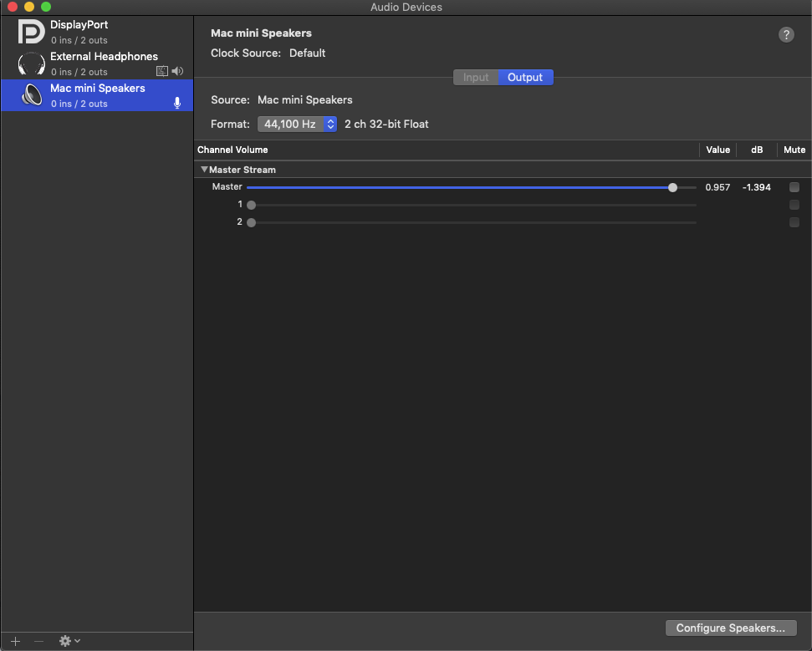Switch to the Output tab
812x651 pixels.
525,78
